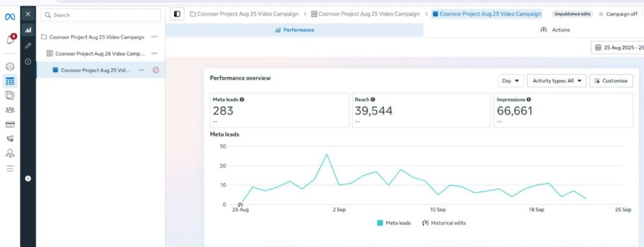Open Billing card icon in sidebar

[x=10, y=124]
